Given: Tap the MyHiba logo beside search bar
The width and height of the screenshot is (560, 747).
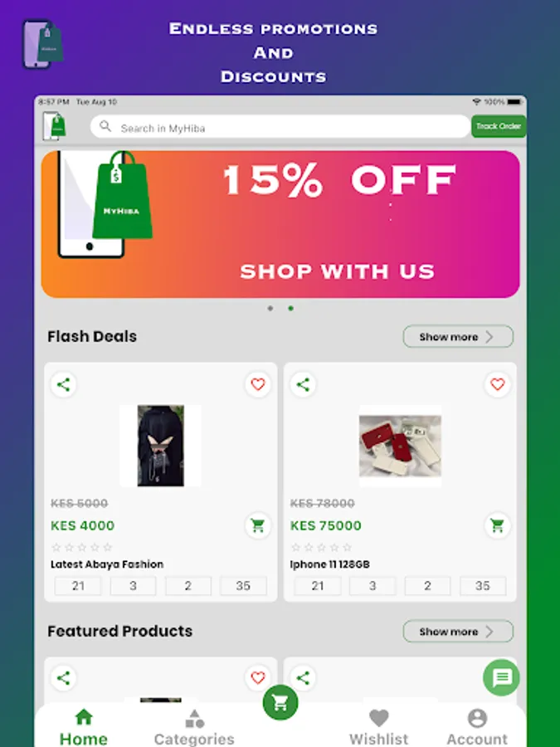Looking at the screenshot, I should click(x=54, y=126).
